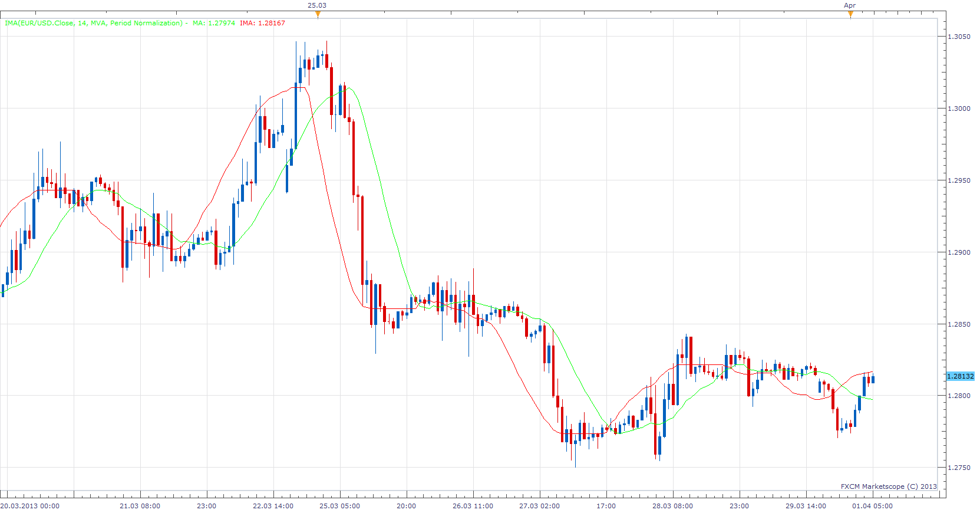Click the 1.3000 price axis label

pyautogui.click(x=959, y=108)
